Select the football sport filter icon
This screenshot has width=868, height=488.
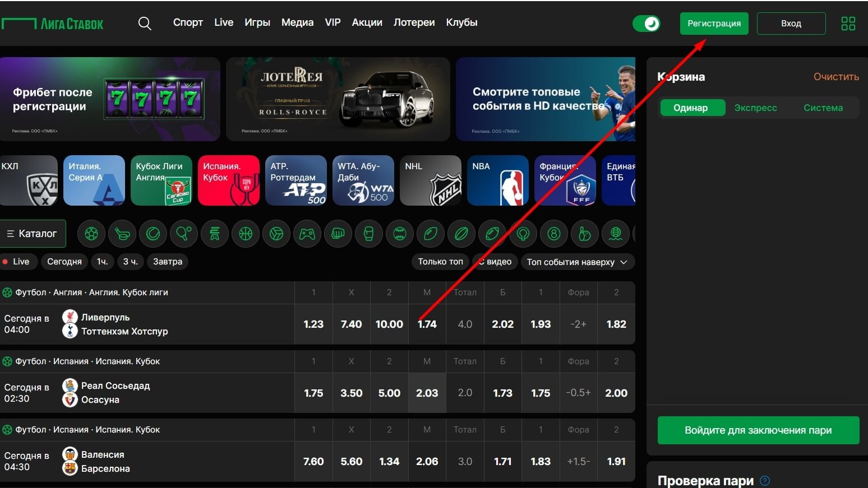point(91,234)
